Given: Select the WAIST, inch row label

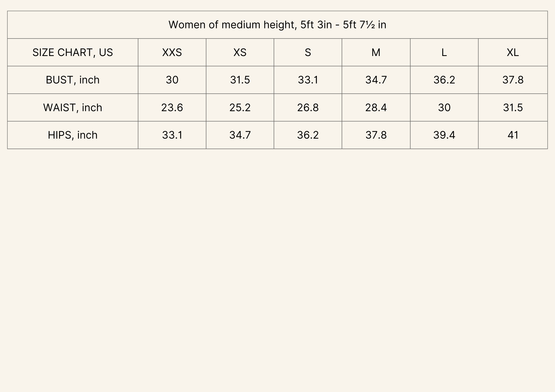Looking at the screenshot, I should 73,108.
